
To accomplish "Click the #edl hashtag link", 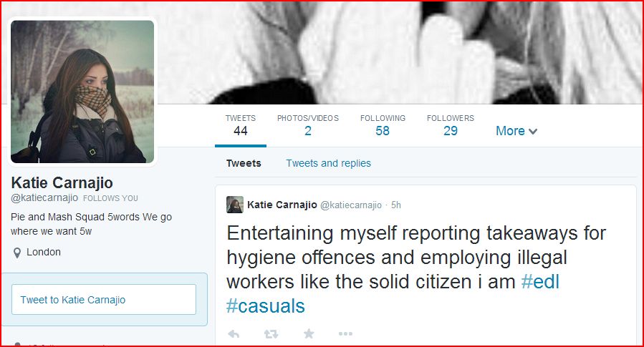I will click(540, 282).
